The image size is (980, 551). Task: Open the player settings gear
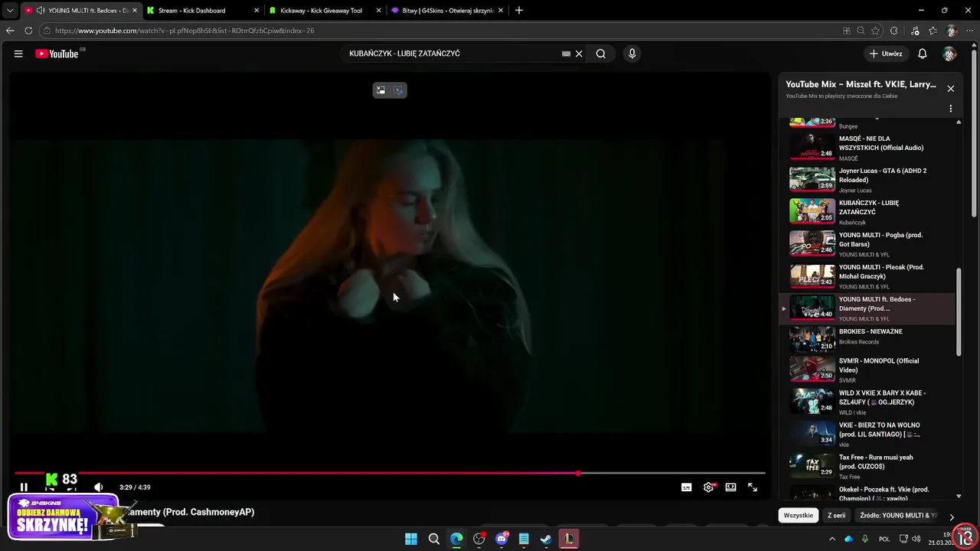(x=709, y=487)
